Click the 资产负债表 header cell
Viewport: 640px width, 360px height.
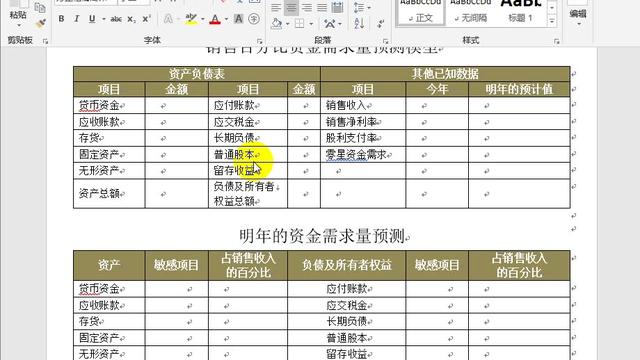[x=197, y=74]
